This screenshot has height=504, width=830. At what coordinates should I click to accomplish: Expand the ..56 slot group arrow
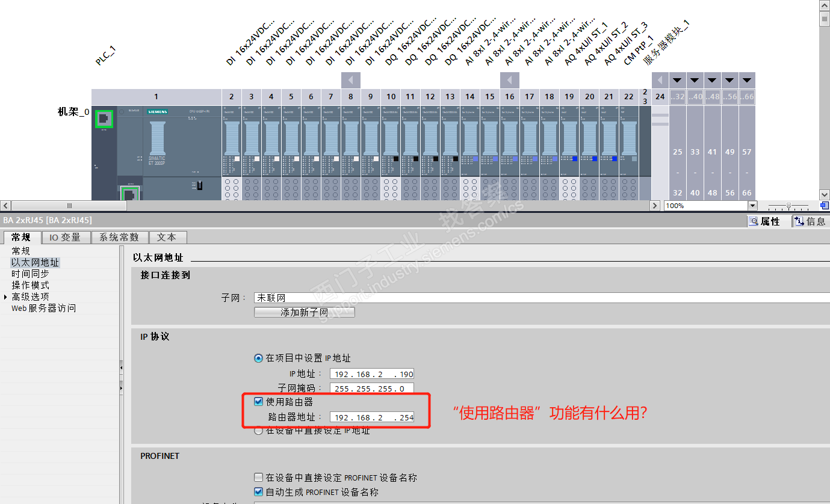click(730, 80)
